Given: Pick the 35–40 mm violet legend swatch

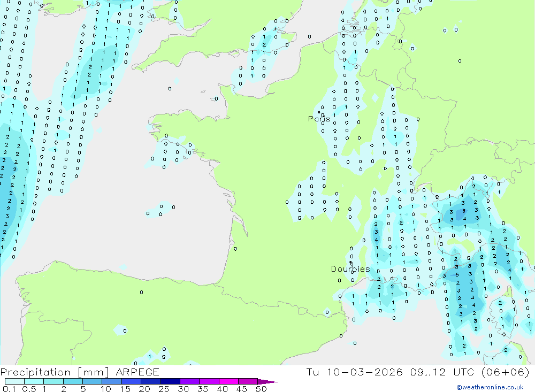Looking at the screenshot, I should tap(209, 381).
